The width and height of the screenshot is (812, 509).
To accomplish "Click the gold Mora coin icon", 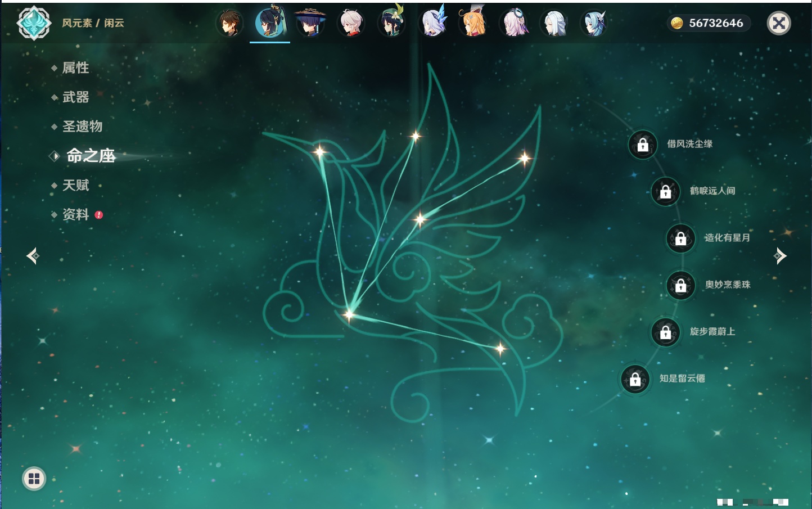I will (677, 23).
